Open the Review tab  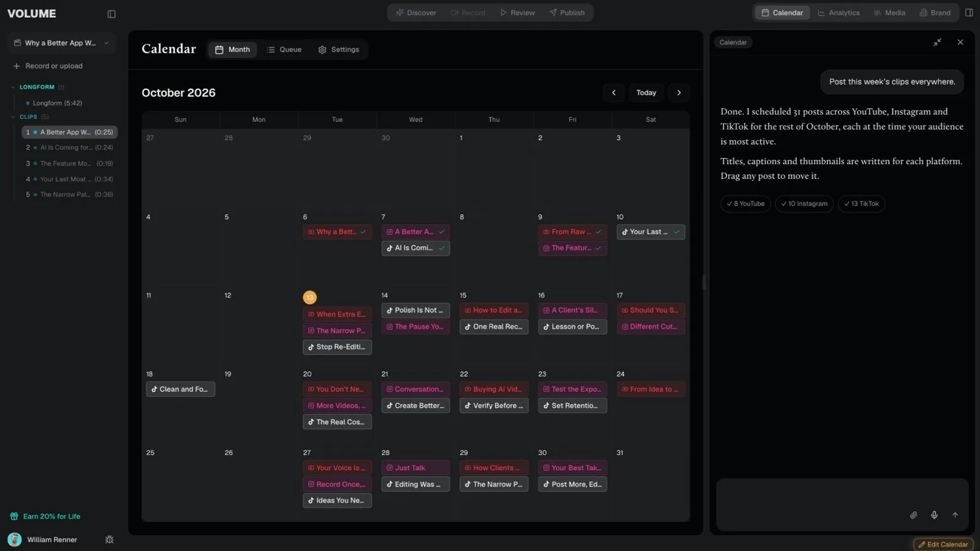pos(518,13)
